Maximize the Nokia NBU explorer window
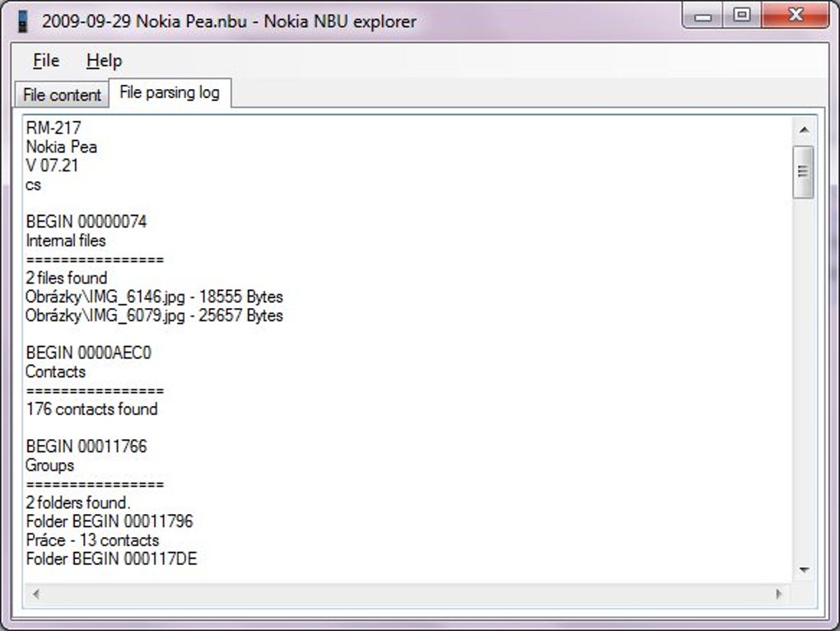Image resolution: width=840 pixels, height=631 pixels. [741, 15]
